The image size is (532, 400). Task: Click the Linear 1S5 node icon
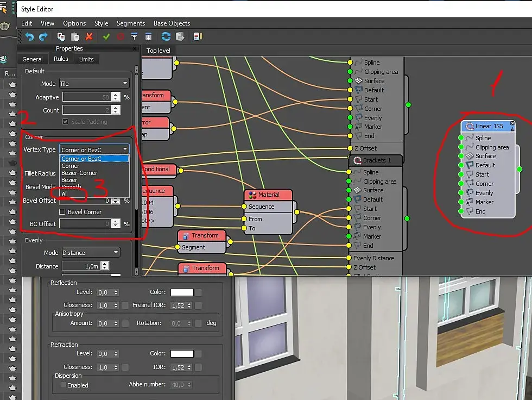470,126
